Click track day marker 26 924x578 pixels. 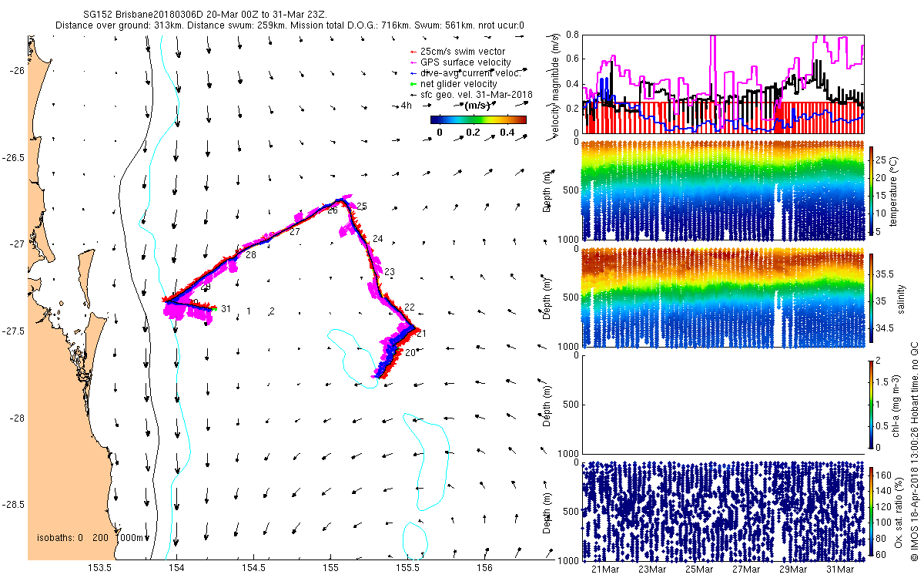pos(333,210)
